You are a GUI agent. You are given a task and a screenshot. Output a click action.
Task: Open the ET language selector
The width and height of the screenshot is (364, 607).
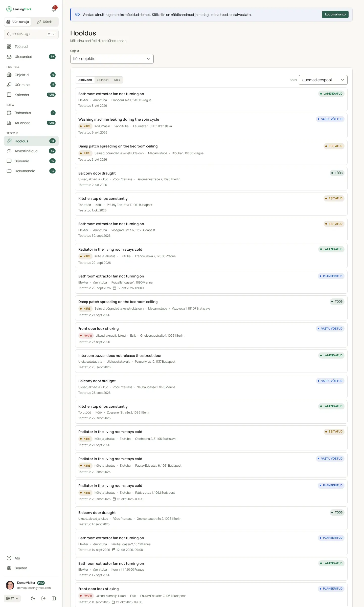pyautogui.click(x=12, y=598)
